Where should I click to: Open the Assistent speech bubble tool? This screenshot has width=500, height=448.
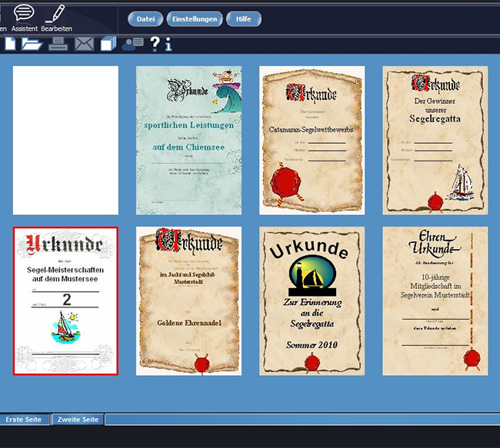coord(25,14)
